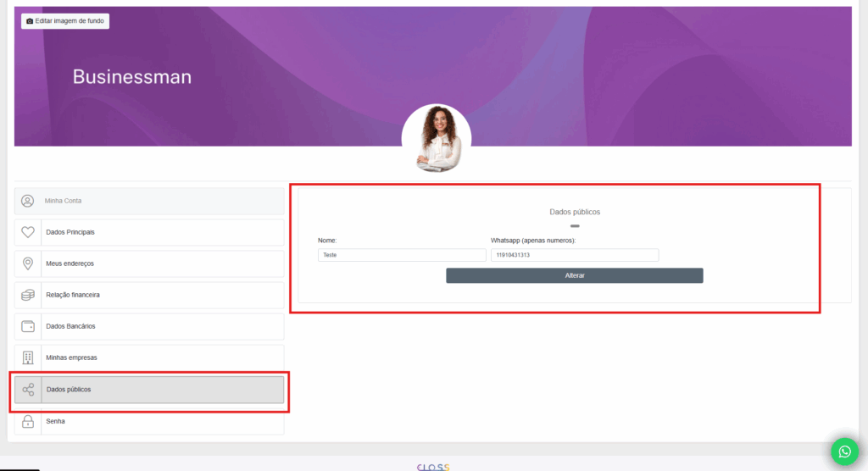The image size is (868, 471).
Task: Click the Alterar button
Action: pyautogui.click(x=575, y=275)
